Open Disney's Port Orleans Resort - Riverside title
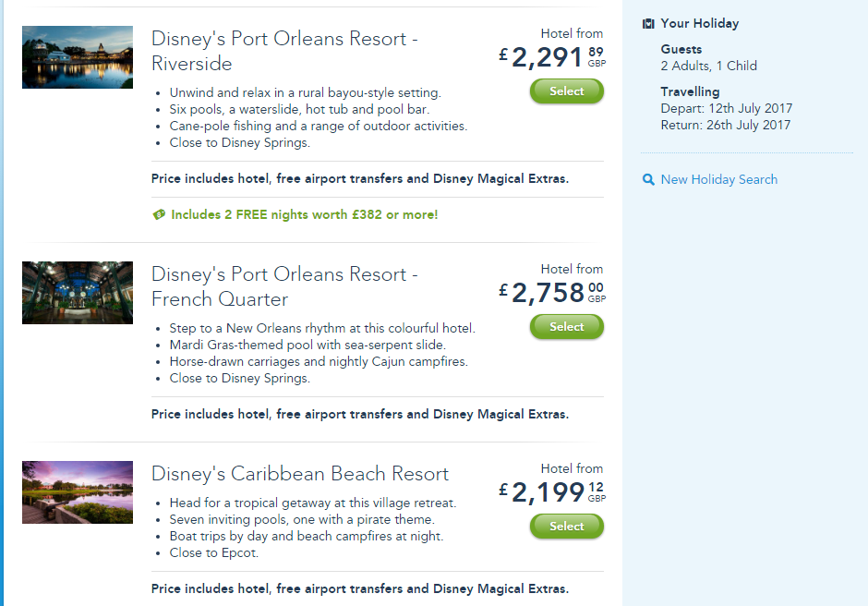 coord(284,52)
